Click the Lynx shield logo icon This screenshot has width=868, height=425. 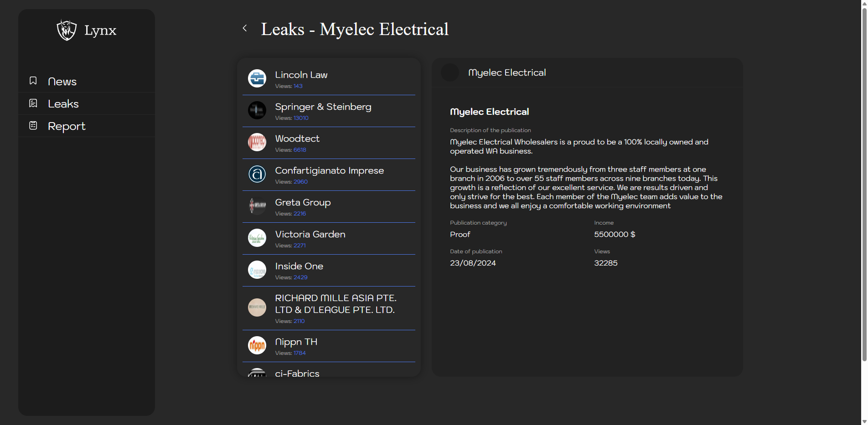tap(67, 30)
